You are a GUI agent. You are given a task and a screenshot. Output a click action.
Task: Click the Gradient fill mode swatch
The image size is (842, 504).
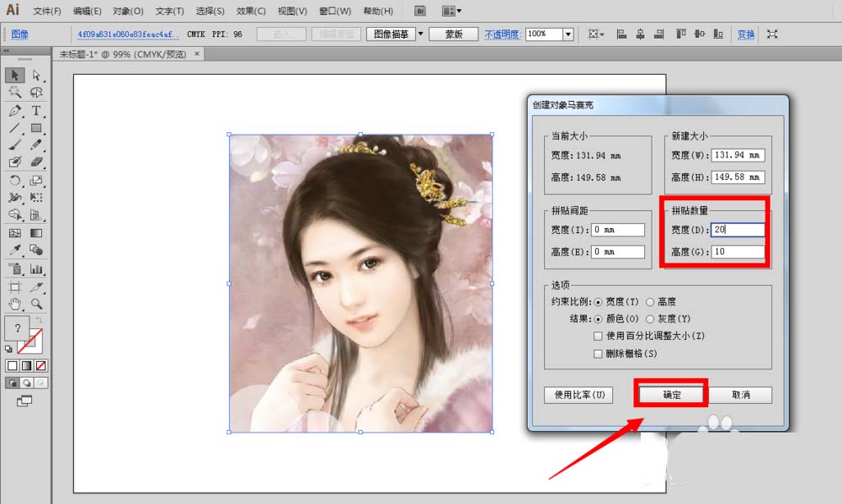click(26, 366)
